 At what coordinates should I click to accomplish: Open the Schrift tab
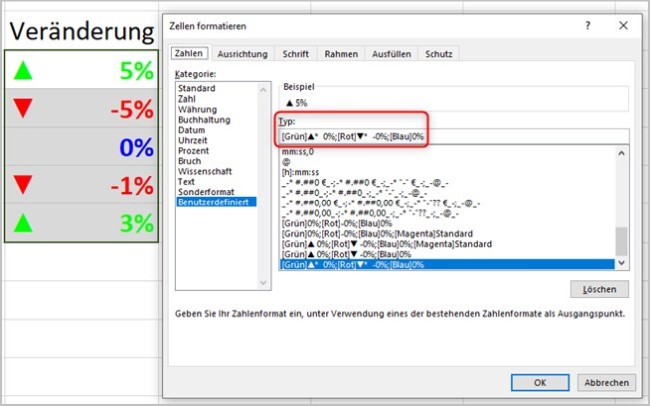(x=296, y=54)
